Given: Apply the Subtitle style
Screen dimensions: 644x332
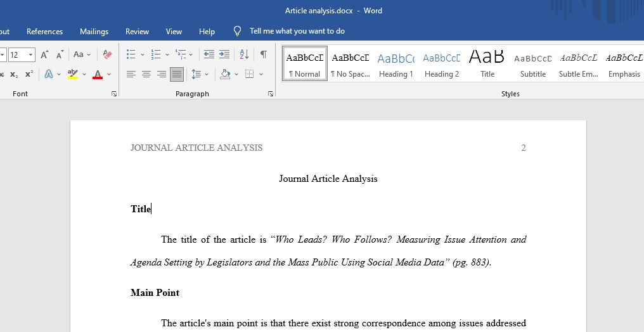Looking at the screenshot, I should tap(532, 63).
